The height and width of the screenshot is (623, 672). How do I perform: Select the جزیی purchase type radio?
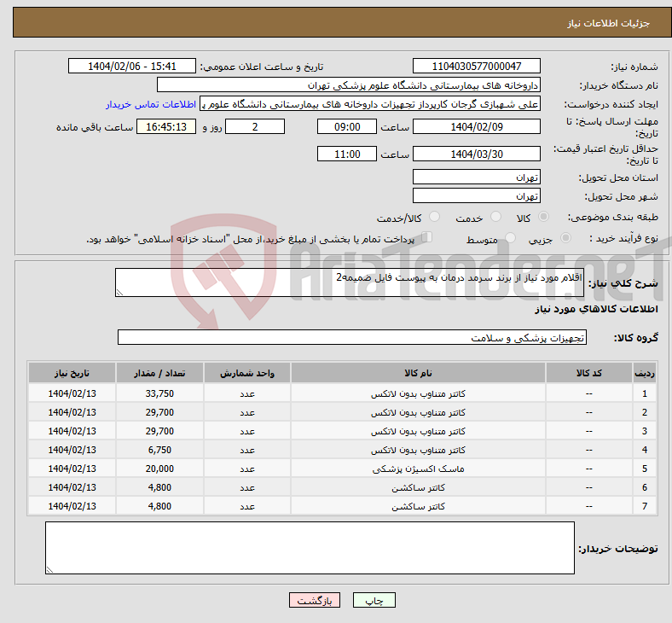[565, 237]
